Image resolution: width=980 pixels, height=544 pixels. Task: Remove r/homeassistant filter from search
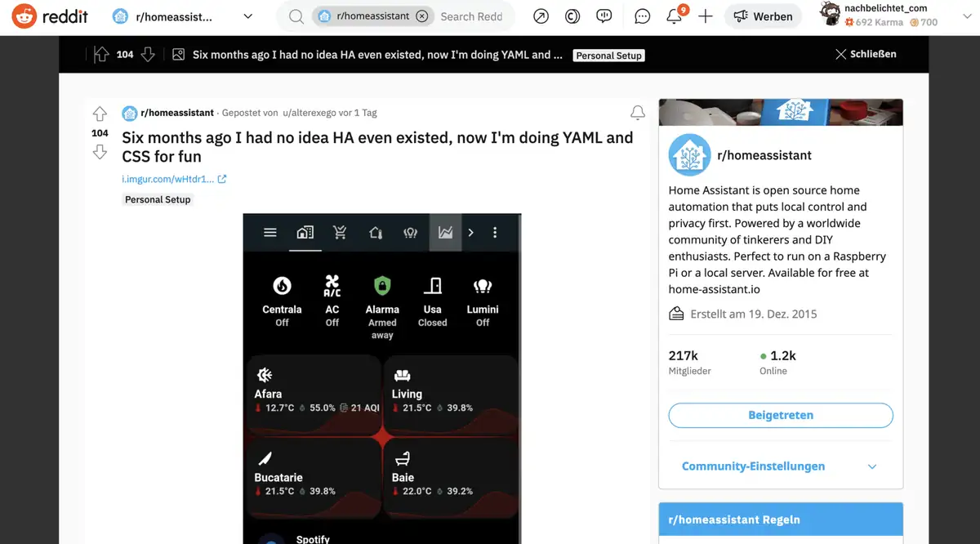421,16
